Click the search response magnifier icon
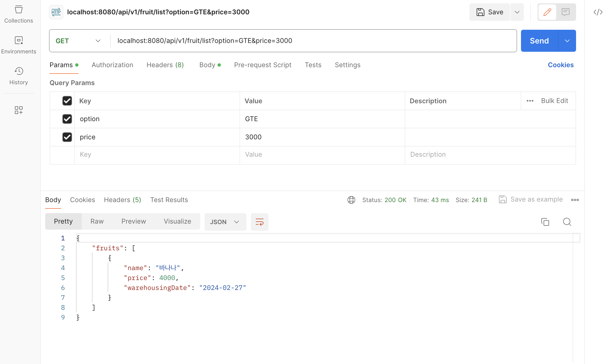Screen dimensions: 608x364 [567, 222]
